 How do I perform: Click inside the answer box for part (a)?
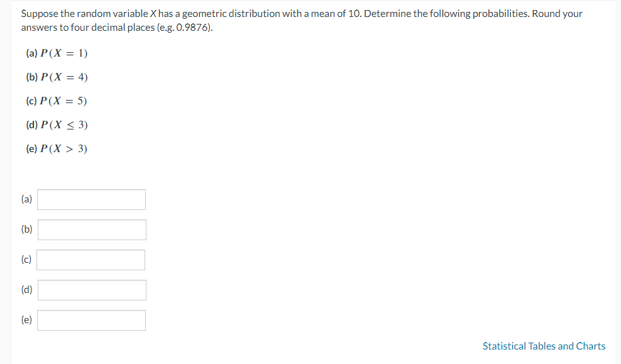point(91,199)
